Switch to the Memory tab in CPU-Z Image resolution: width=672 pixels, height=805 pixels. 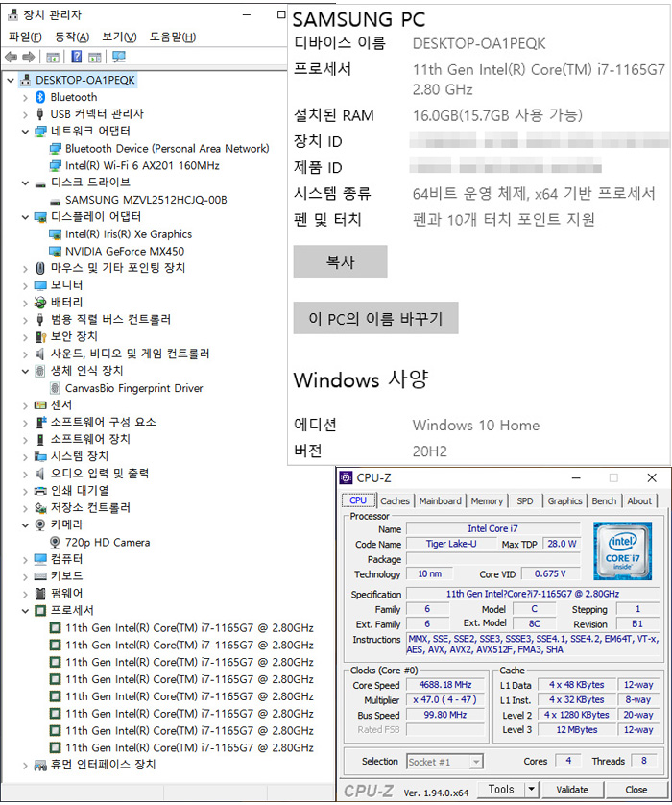pyautogui.click(x=487, y=501)
